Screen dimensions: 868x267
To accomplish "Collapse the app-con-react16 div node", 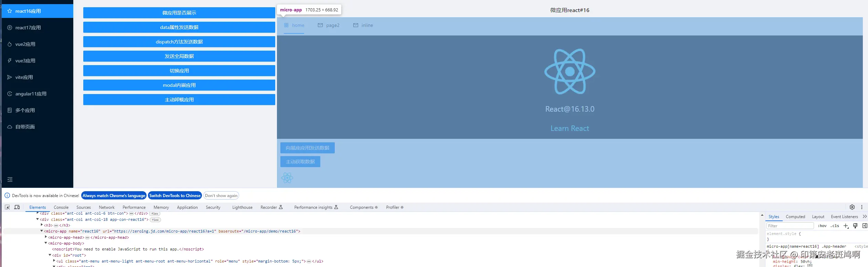I will click(37, 219).
